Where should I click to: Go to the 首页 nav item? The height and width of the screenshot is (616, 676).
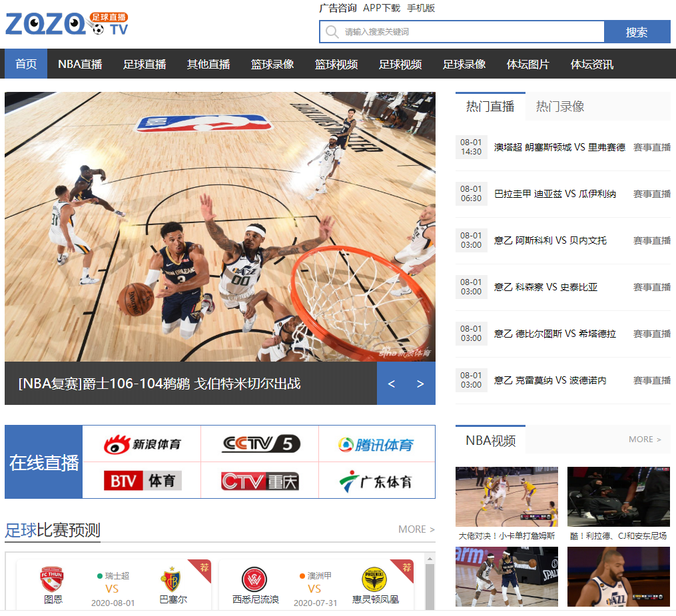(26, 64)
